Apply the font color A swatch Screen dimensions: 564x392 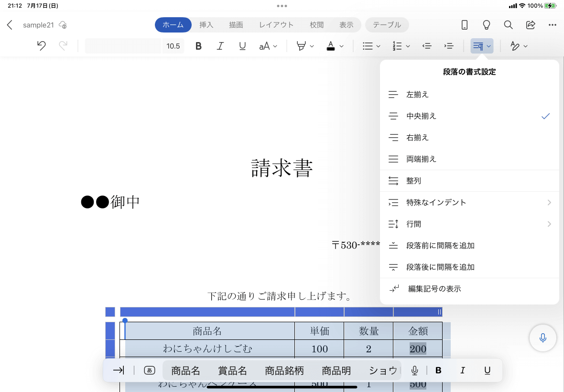pyautogui.click(x=331, y=46)
